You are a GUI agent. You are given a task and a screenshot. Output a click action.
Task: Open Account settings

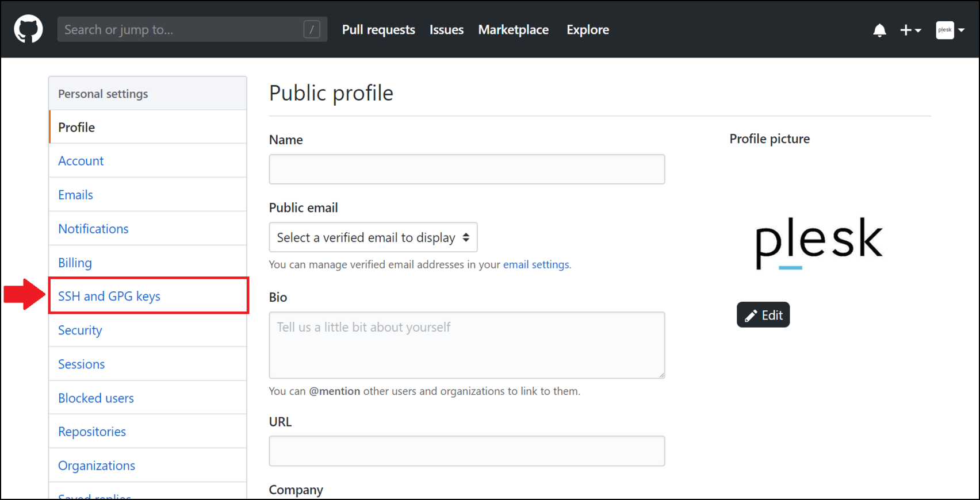pyautogui.click(x=148, y=161)
